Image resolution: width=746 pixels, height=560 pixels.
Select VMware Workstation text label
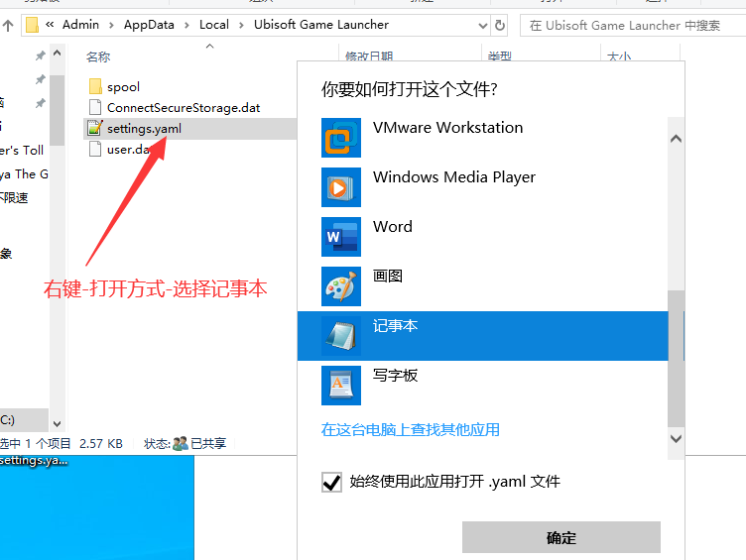tap(447, 128)
